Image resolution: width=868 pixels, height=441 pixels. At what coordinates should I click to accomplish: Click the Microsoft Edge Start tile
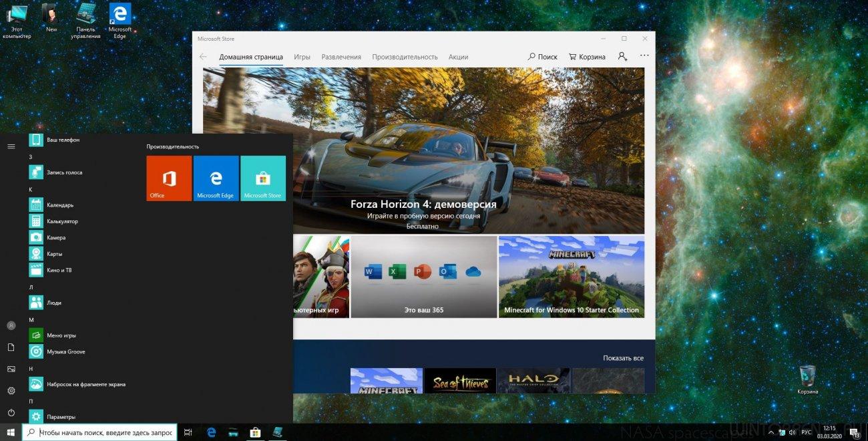(x=216, y=178)
